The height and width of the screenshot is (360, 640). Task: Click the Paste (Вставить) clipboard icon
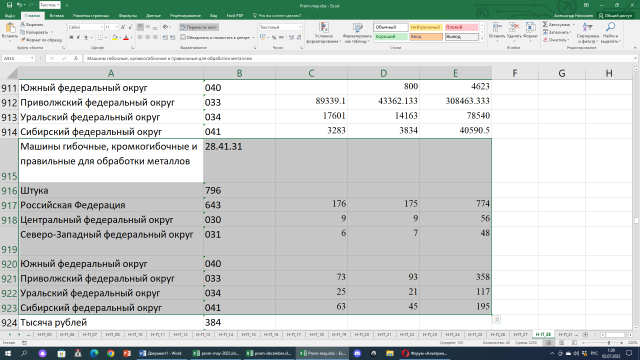10,29
